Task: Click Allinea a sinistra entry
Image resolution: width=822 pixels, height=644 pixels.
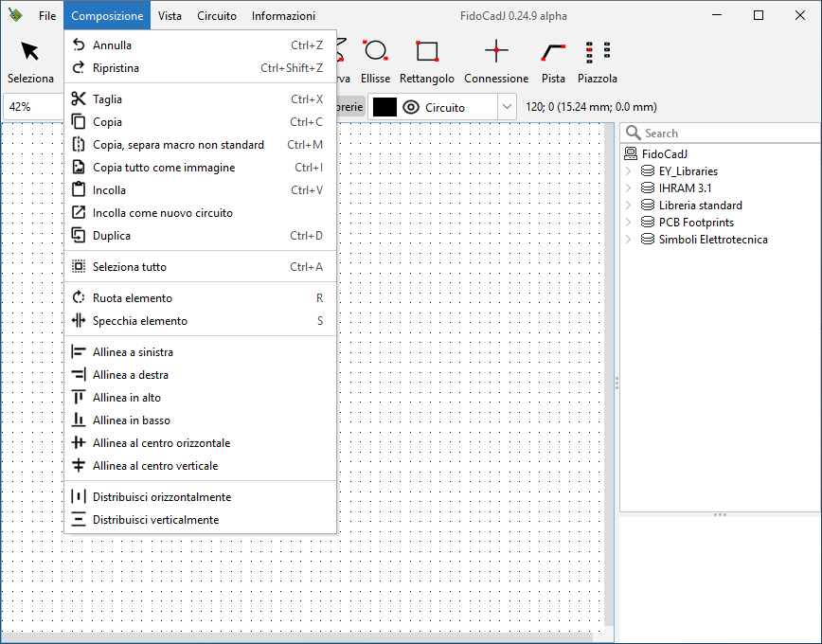Action: click(133, 352)
